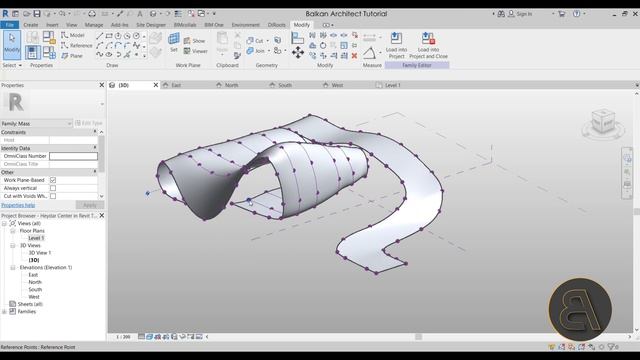The width and height of the screenshot is (640, 360).
Task: Click the Plane button in Draw panel
Action: coord(72,56)
